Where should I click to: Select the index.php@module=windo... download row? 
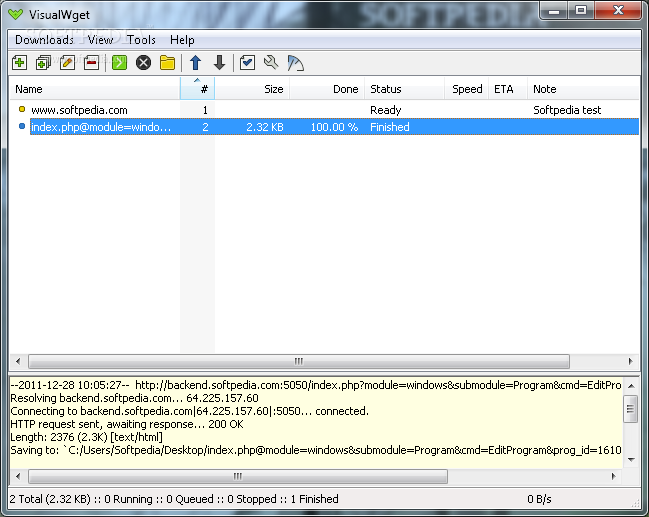coord(324,127)
